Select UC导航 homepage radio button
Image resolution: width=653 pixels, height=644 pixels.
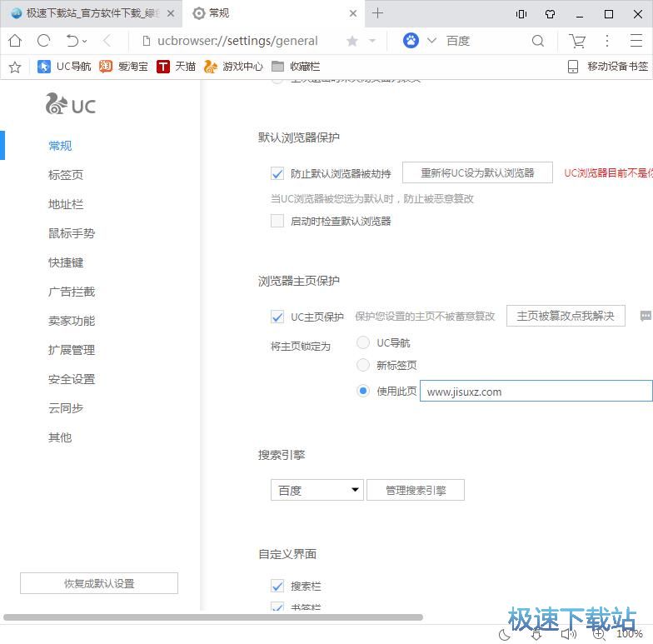pyautogui.click(x=363, y=342)
